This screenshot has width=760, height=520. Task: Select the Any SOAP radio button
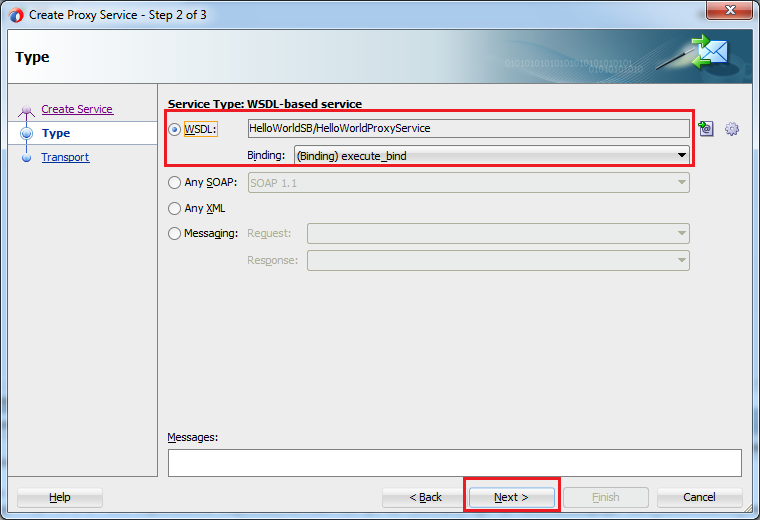174,183
